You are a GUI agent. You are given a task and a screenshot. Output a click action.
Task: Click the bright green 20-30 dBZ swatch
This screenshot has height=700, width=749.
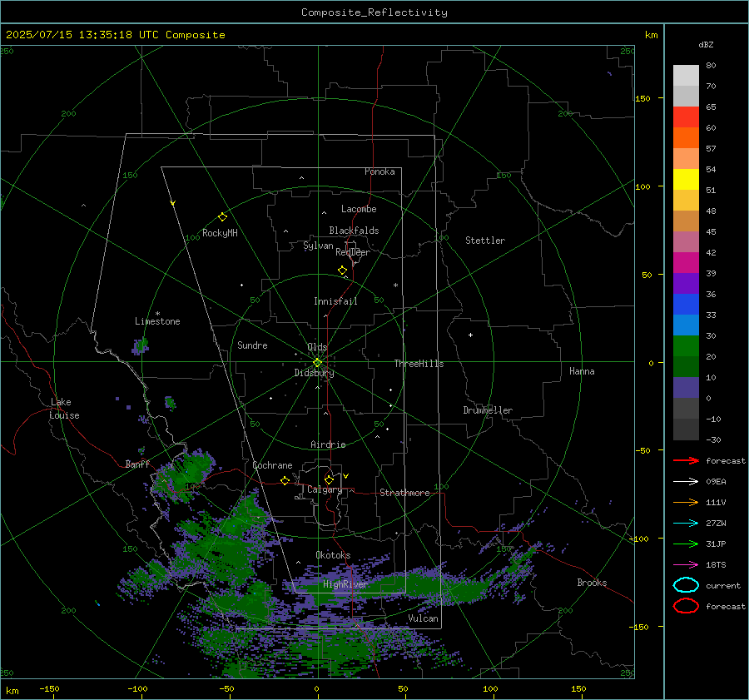686,346
